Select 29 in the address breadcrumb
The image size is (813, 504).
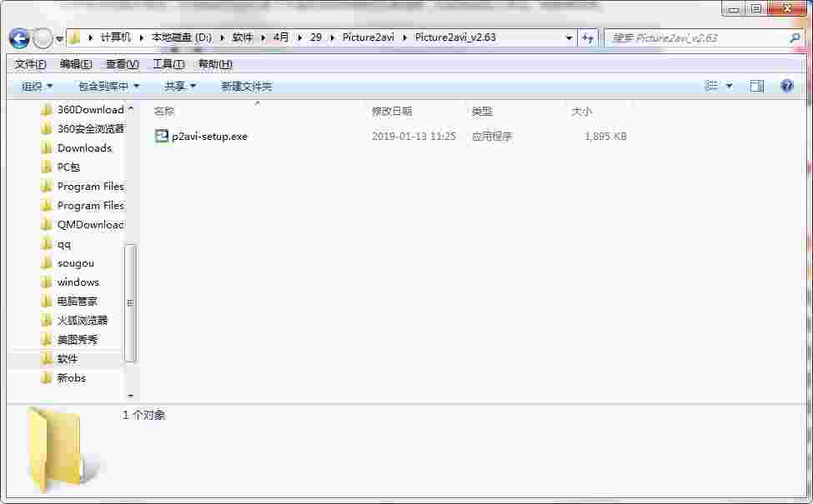316,37
